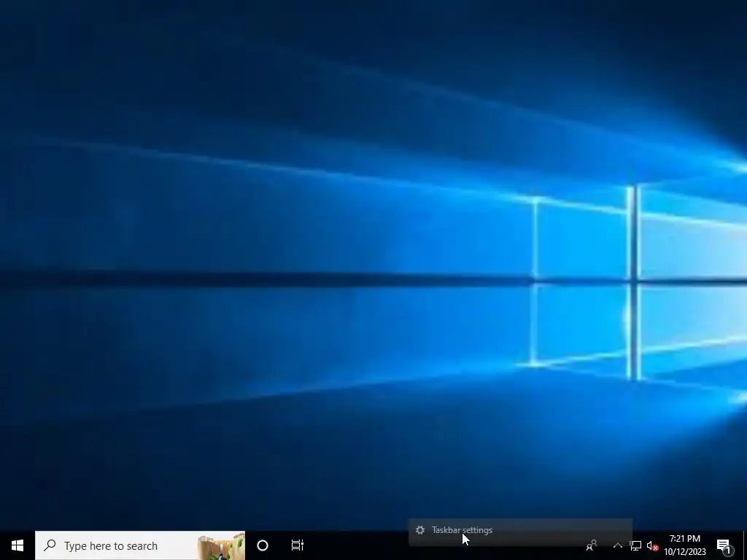Click magnifier icon in search box
The width and height of the screenshot is (747, 560).
50,545
